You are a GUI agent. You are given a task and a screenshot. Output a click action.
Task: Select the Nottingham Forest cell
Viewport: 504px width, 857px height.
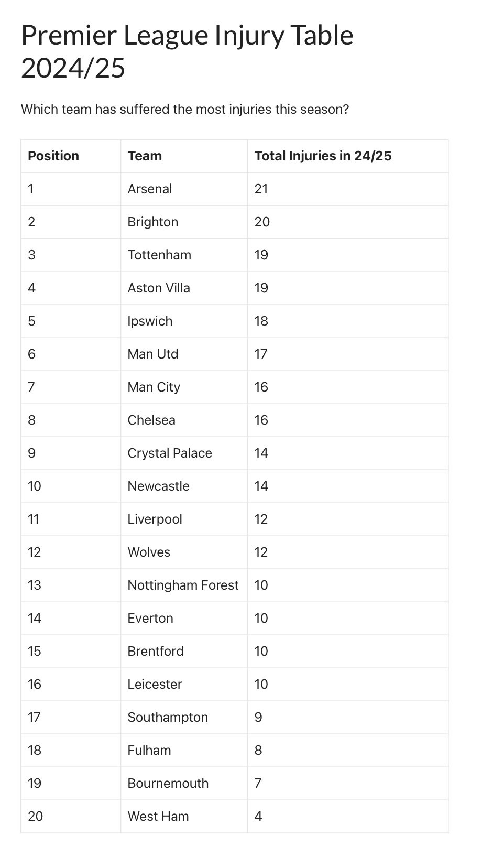click(x=183, y=585)
